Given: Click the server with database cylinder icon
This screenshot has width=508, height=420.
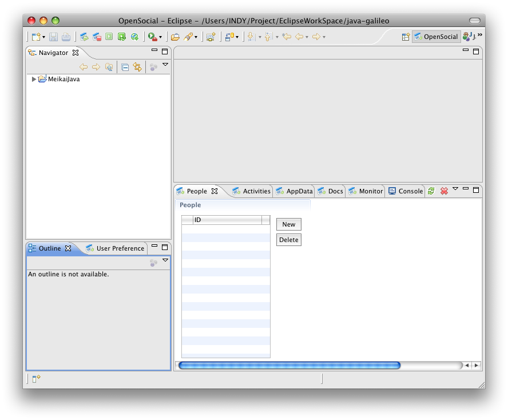Looking at the screenshot, I should click(x=230, y=37).
